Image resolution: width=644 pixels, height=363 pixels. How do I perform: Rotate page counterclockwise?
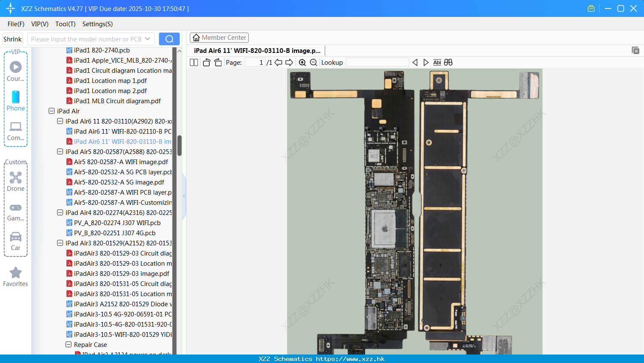click(x=206, y=63)
